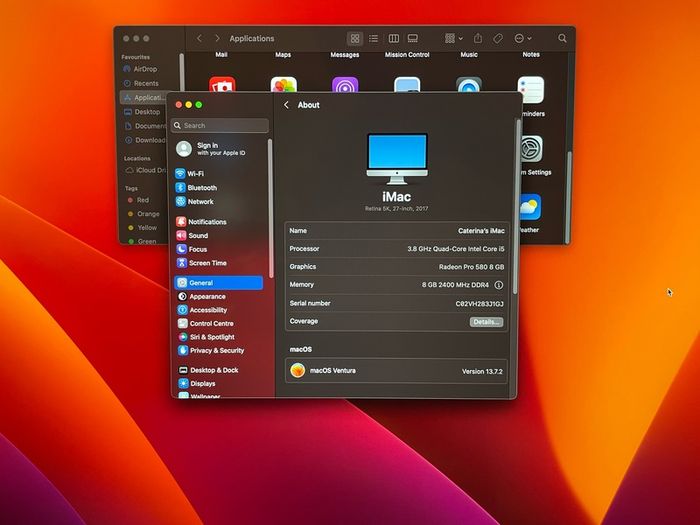This screenshot has height=525, width=700.
Task: Switch Finder to column view
Action: click(x=394, y=39)
